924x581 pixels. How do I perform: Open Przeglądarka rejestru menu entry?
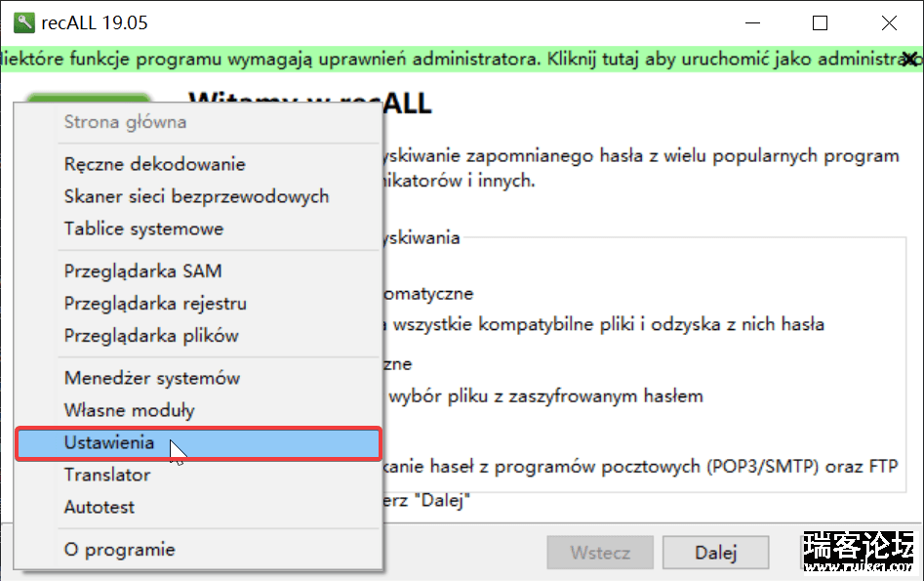pyautogui.click(x=199, y=304)
